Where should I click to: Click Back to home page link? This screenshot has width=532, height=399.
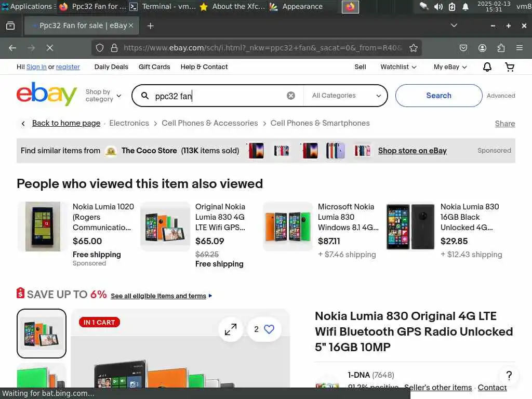pos(66,123)
